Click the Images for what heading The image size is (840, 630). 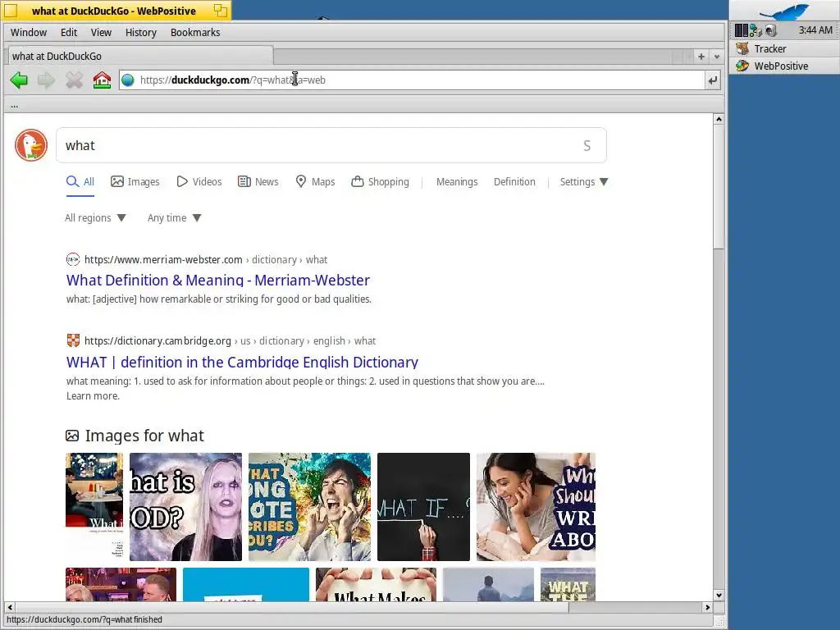(144, 436)
